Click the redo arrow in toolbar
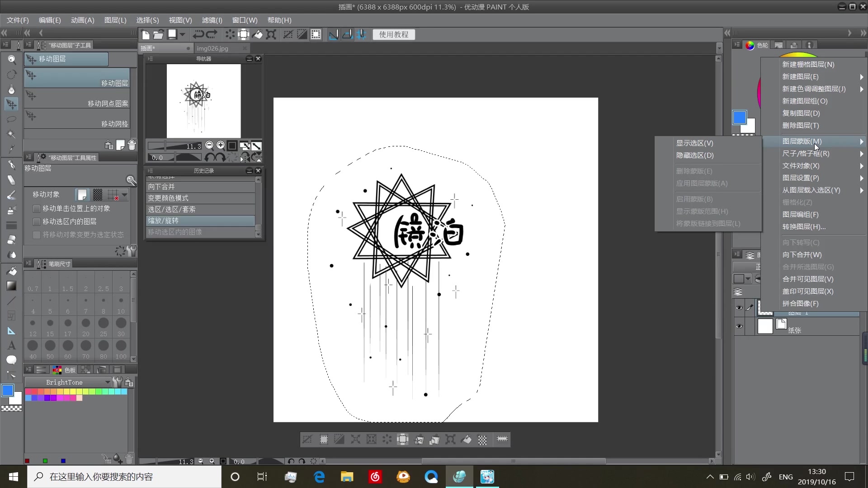 [x=212, y=34]
